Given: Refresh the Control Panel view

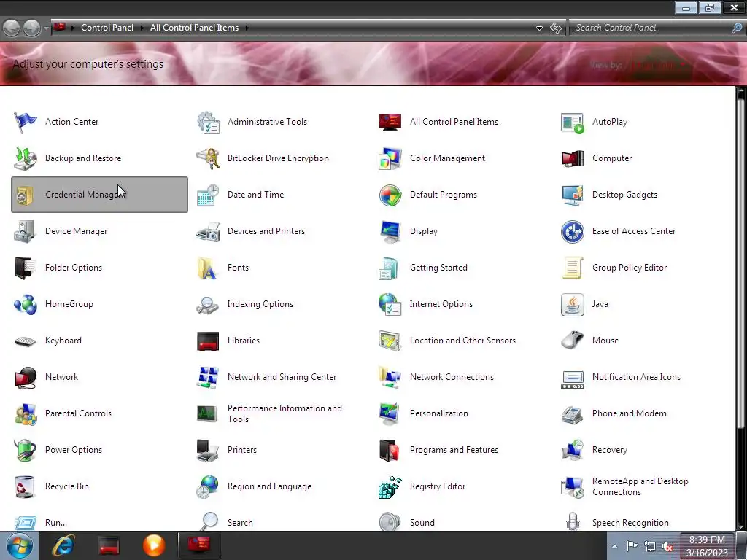Looking at the screenshot, I should point(556,28).
